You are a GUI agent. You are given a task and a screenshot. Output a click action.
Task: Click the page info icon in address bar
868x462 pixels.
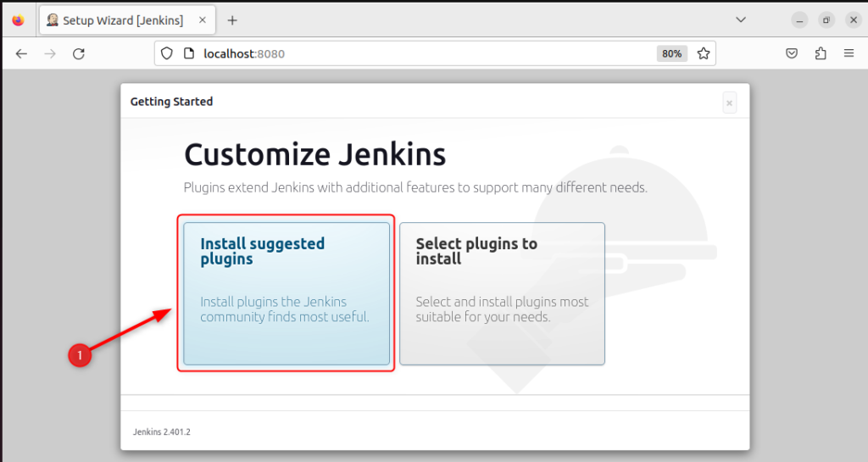click(189, 53)
